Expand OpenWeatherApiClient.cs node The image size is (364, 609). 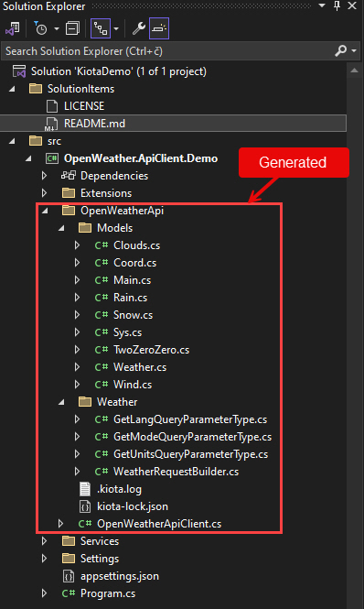pos(60,524)
